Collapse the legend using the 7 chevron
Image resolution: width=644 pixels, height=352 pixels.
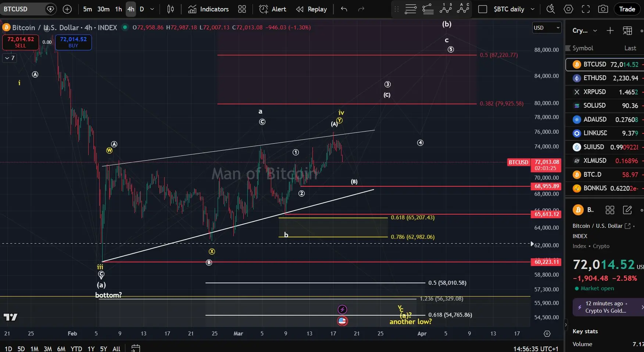pos(10,58)
